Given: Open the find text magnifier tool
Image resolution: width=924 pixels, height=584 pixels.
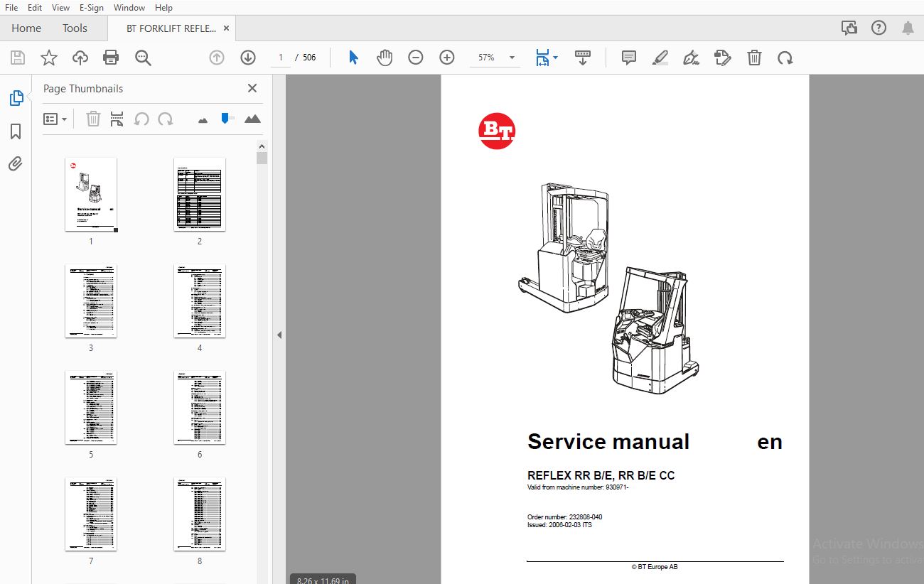Looking at the screenshot, I should [x=143, y=58].
